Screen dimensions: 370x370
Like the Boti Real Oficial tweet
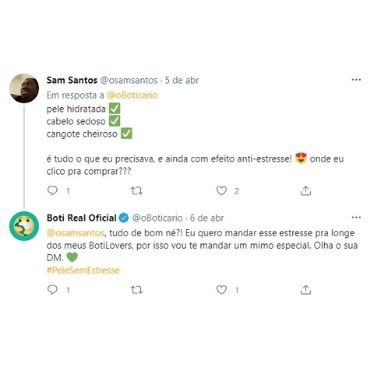[222, 289]
